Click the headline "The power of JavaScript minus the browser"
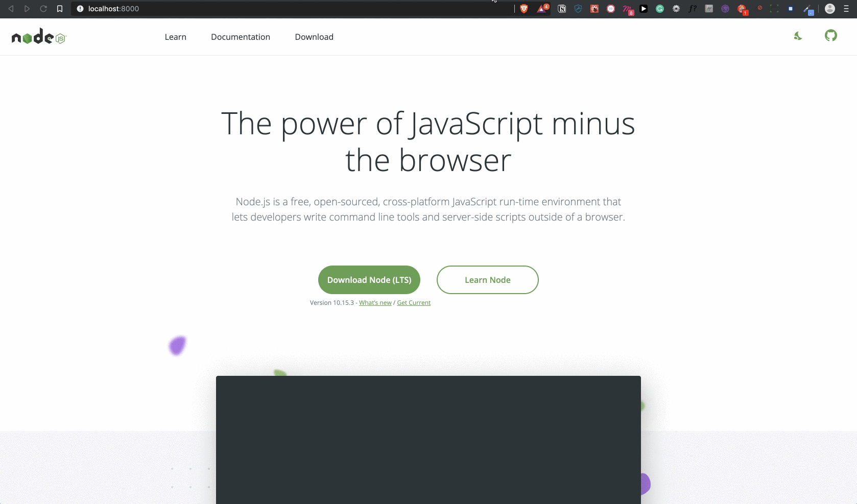 428,142
